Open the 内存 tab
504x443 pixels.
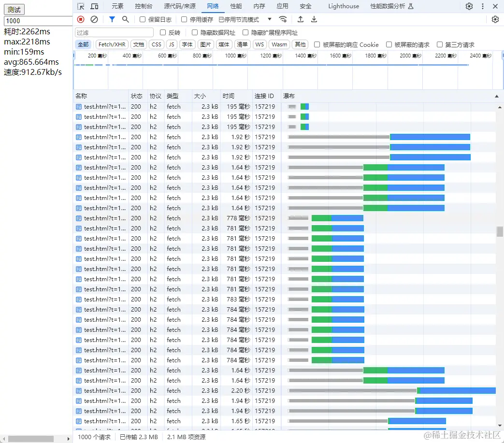259,6
